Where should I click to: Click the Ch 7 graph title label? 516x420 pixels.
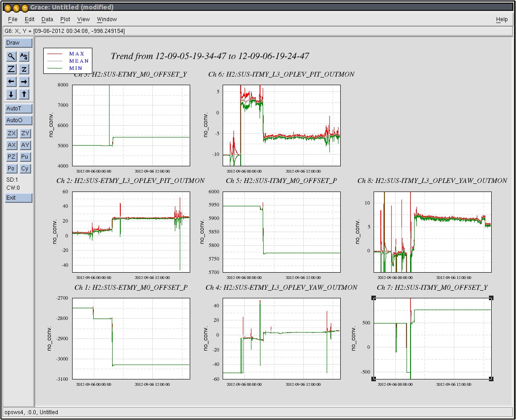(x=433, y=288)
